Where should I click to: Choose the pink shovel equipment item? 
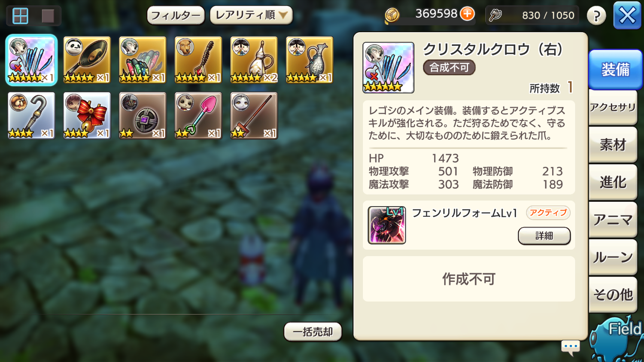(198, 116)
